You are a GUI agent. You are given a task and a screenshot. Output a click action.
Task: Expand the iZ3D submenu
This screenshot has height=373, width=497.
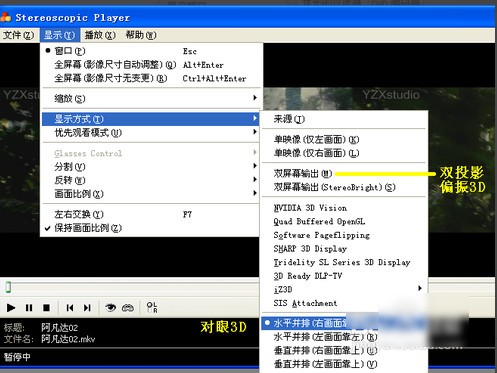343,289
